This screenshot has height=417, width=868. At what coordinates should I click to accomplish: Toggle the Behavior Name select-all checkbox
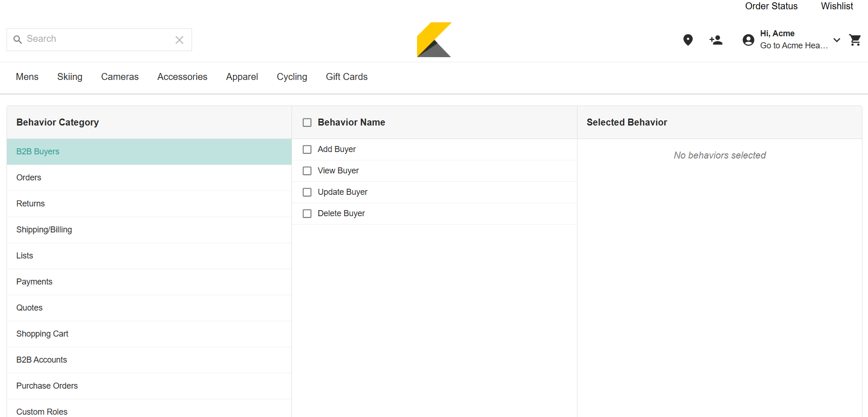point(307,123)
